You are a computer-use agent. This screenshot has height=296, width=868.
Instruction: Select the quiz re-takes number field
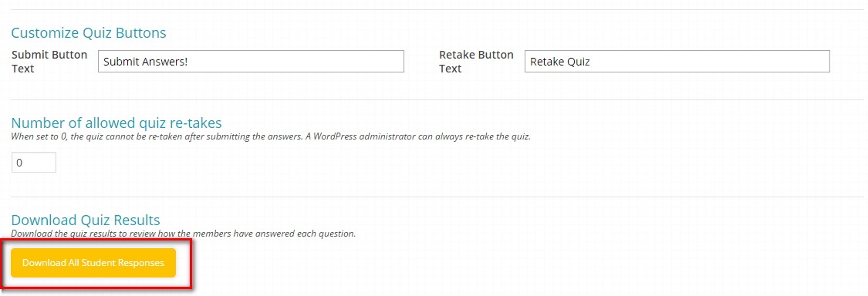coord(34,163)
